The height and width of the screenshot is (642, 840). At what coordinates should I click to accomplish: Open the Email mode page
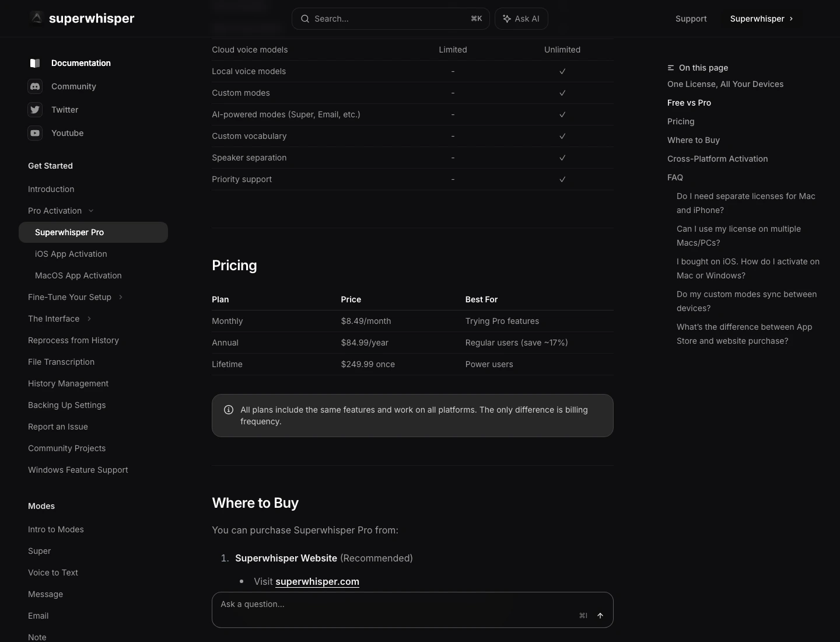click(38, 616)
